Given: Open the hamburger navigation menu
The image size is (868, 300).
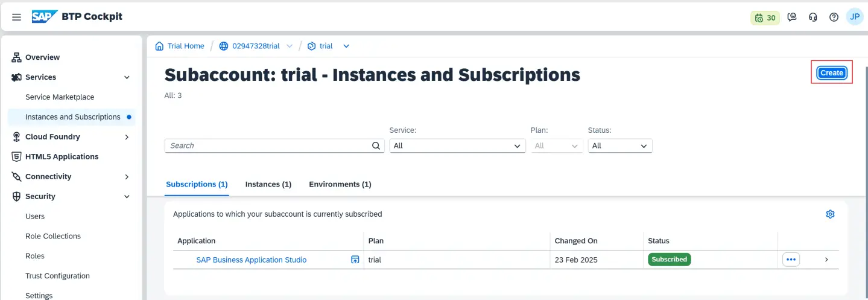Looking at the screenshot, I should [x=17, y=17].
